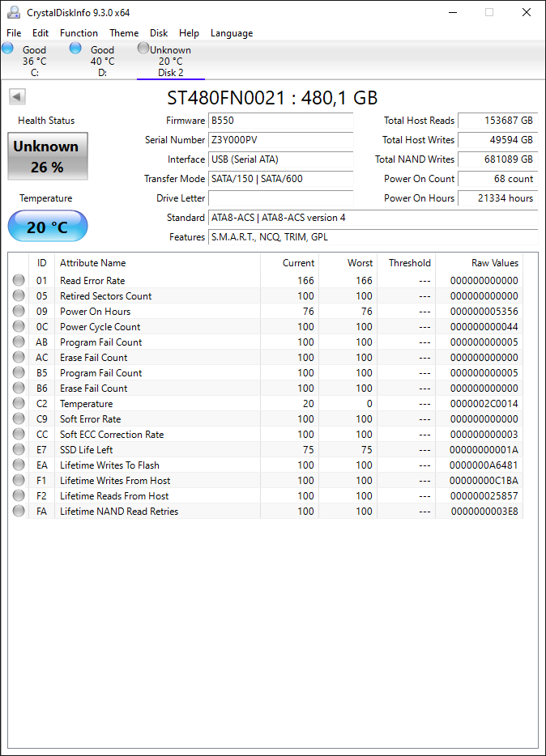Screen dimensions: 546x756
Task: Click the Current column header
Action: [x=289, y=263]
